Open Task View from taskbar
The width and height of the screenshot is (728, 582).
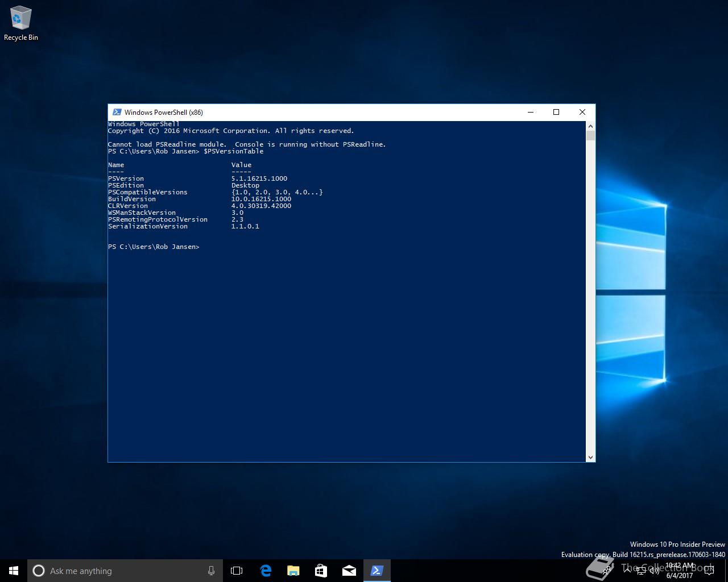(237, 571)
